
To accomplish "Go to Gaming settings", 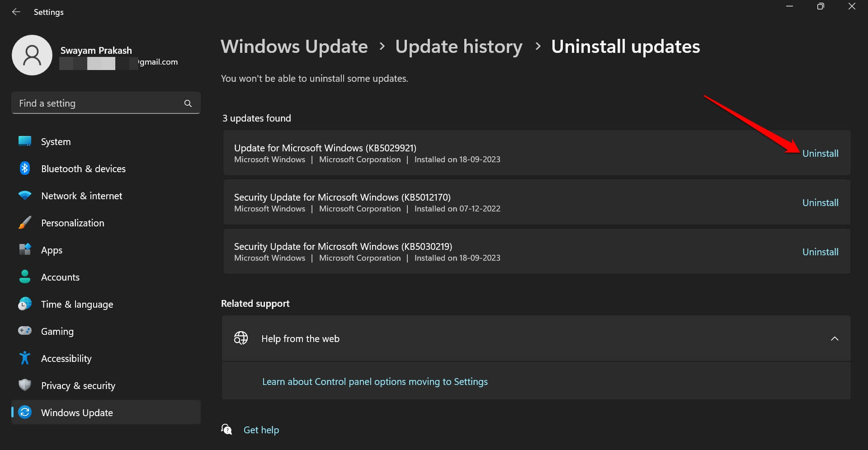I will [x=106, y=331].
